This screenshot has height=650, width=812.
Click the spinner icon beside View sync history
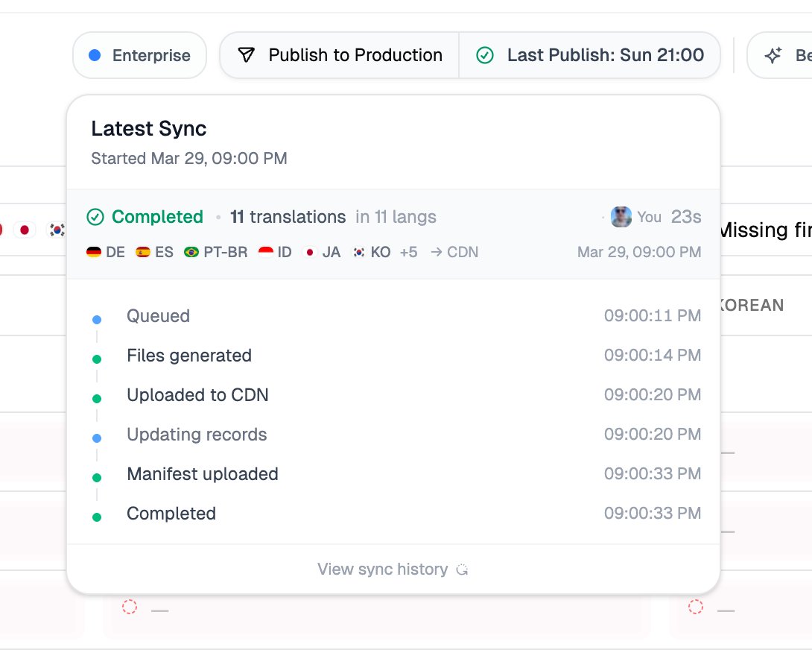[462, 569]
